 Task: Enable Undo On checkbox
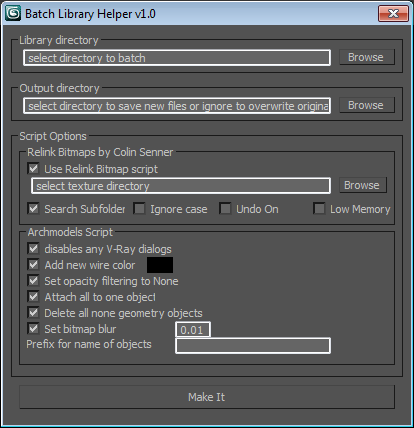[225, 209]
